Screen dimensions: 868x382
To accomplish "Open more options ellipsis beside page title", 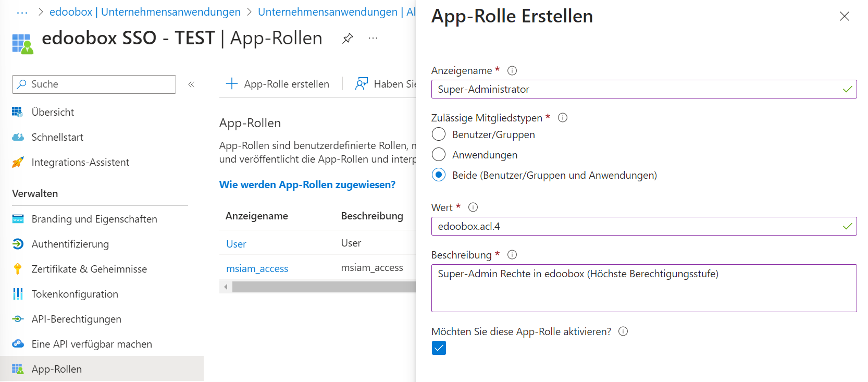I will [x=373, y=39].
